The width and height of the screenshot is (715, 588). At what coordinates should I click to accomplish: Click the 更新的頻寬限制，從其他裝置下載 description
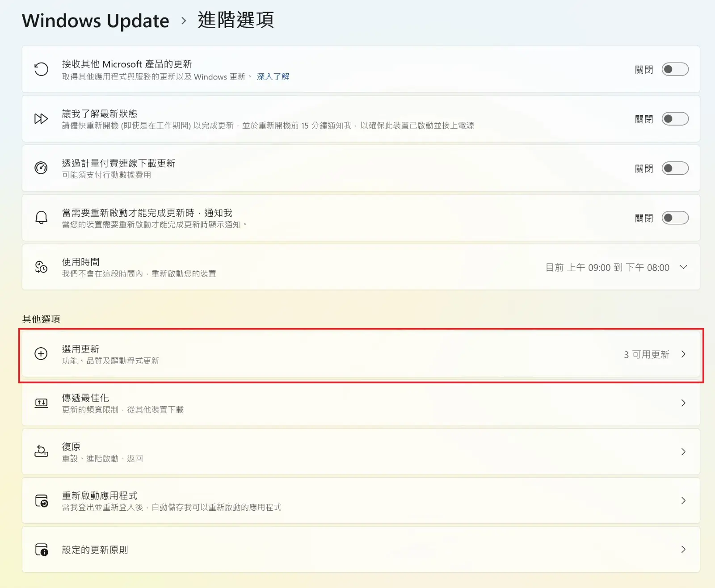click(123, 409)
